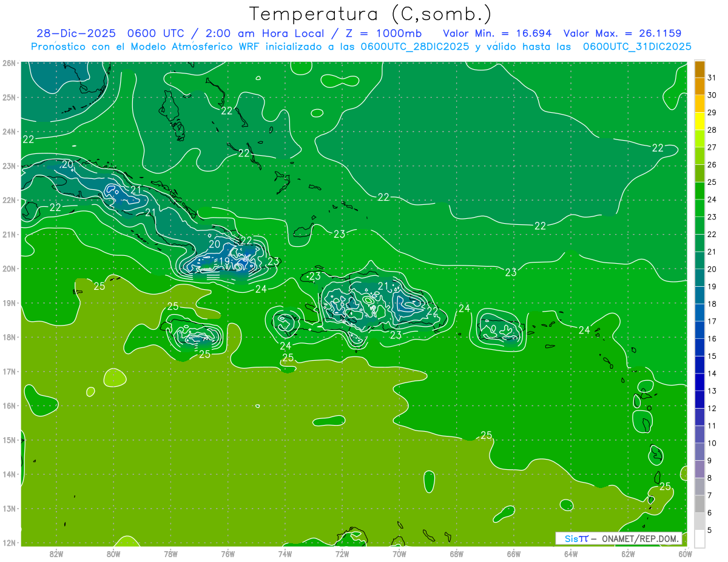
Task: Click the legend value '31'
Action: [x=712, y=78]
